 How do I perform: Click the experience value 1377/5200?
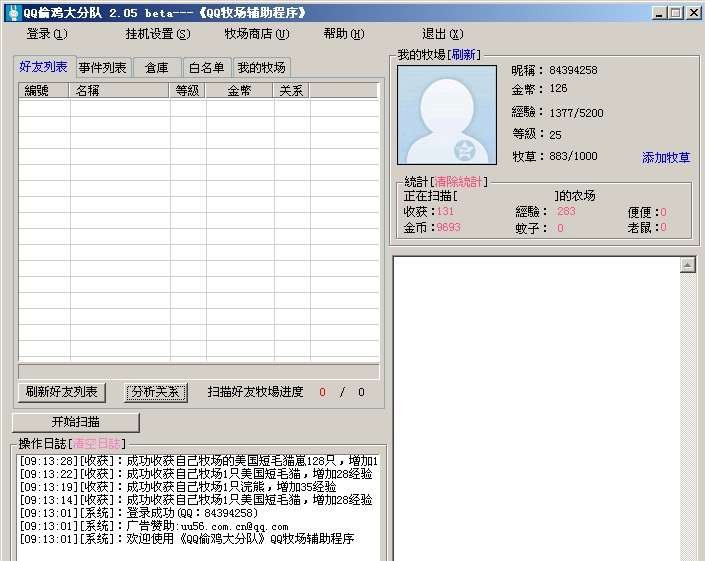[576, 113]
